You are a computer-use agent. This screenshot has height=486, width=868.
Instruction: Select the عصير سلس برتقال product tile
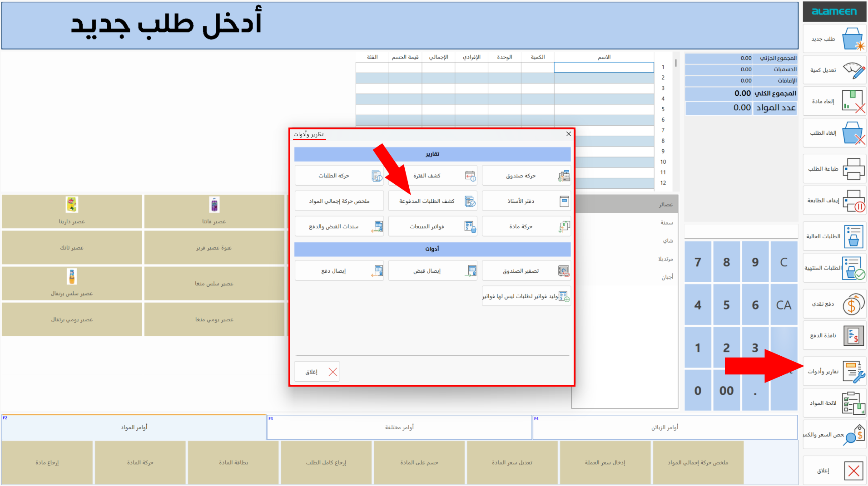72,283
